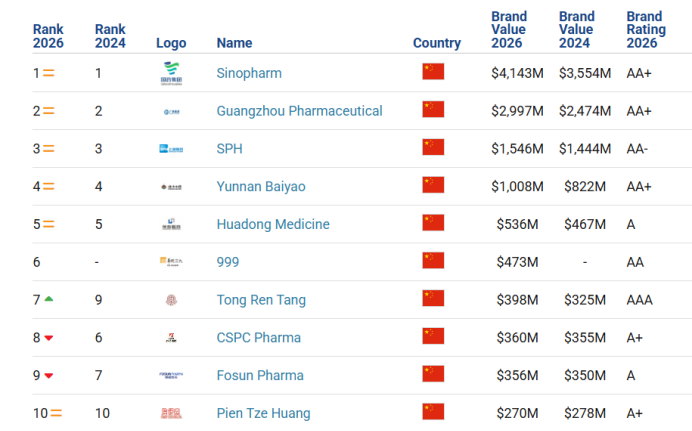Open the Sinopharm brand link
Screen dimensions: 692x431
click(249, 73)
